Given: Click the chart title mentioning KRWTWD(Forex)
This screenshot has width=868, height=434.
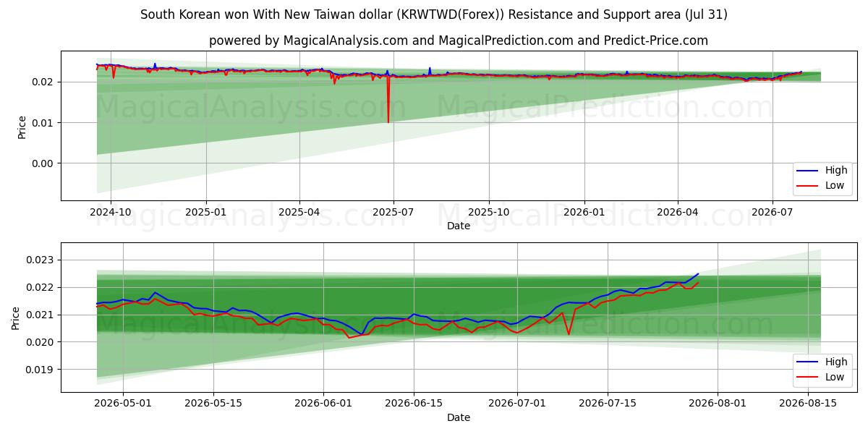Looking at the screenshot, I should [x=434, y=14].
